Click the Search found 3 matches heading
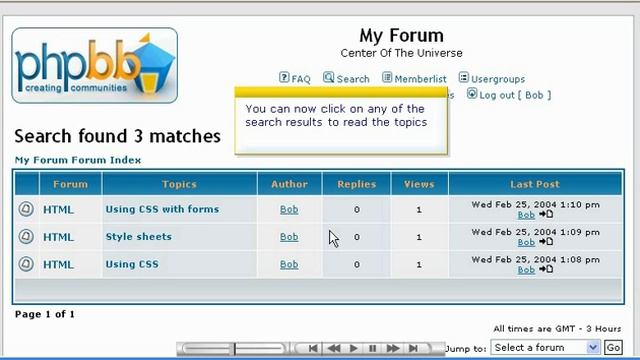Screen dimensions: 640x360 pos(118,136)
